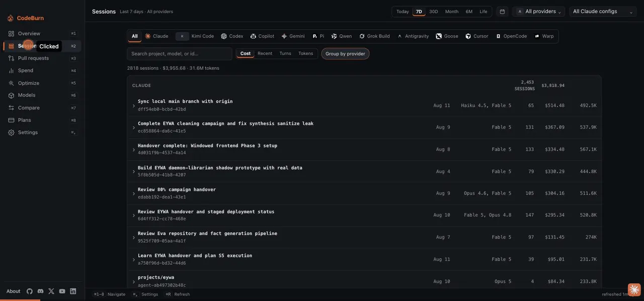Select the 6M time range
The width and height of the screenshot is (644, 301).
pos(469,12)
